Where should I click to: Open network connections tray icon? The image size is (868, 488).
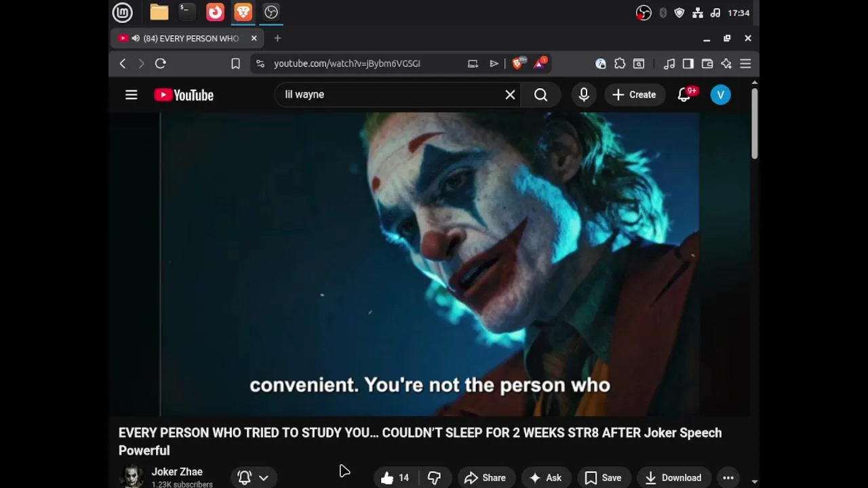point(698,13)
